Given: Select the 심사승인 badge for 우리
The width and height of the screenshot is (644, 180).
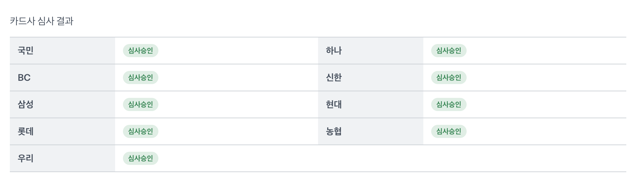Looking at the screenshot, I should [140, 158].
